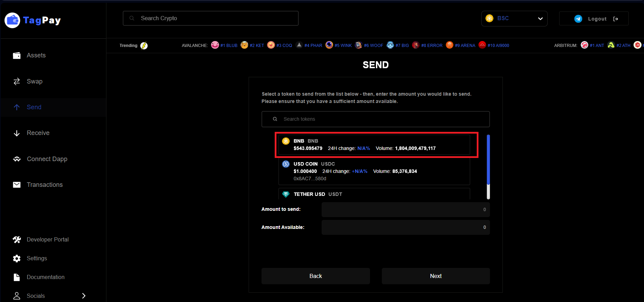Click the Telegram icon beside Logout
644x302 pixels.
coord(578,19)
